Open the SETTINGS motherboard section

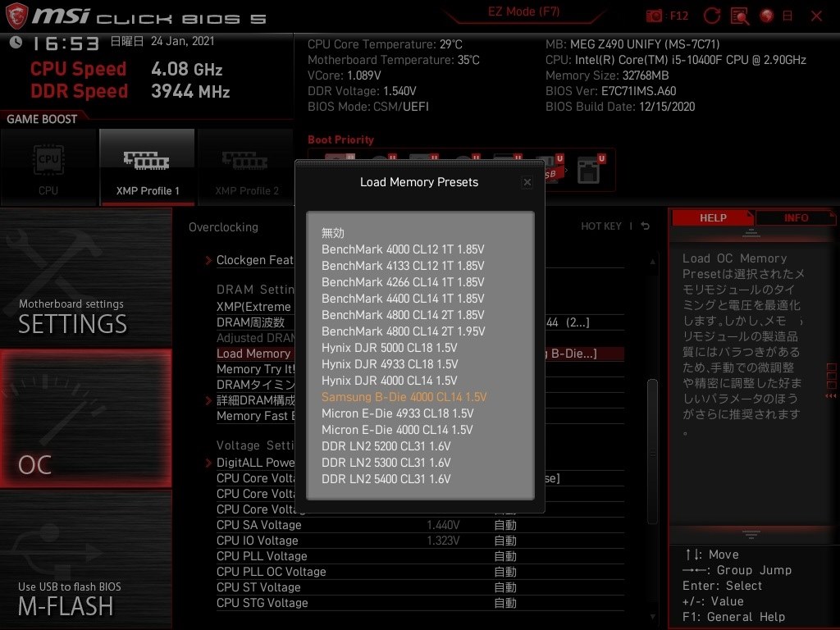tap(85, 278)
